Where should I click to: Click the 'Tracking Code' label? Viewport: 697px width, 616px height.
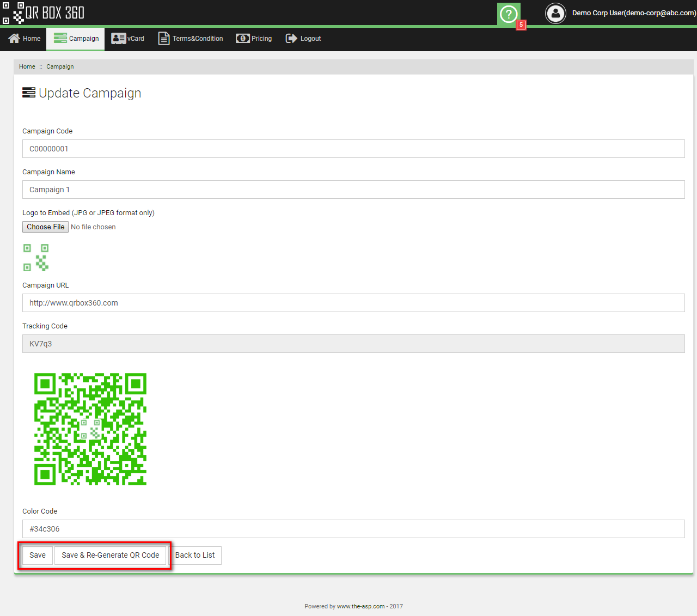[45, 326]
